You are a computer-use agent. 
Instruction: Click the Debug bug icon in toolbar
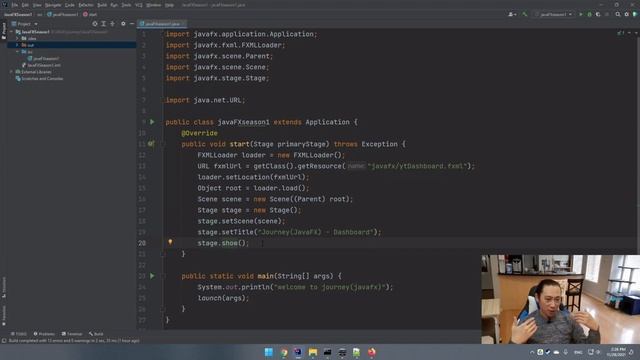[589, 14]
